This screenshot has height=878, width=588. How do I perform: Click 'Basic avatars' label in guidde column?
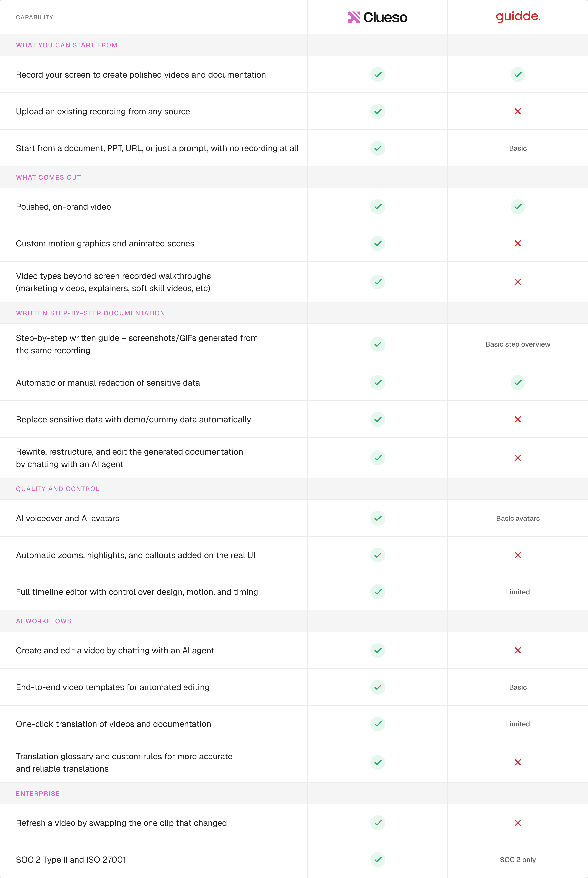click(517, 518)
